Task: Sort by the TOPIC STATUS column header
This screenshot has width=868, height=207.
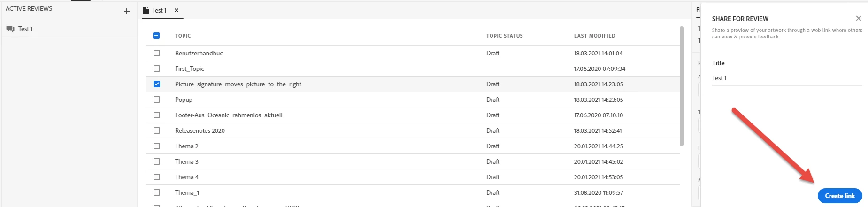Action: 504,36
